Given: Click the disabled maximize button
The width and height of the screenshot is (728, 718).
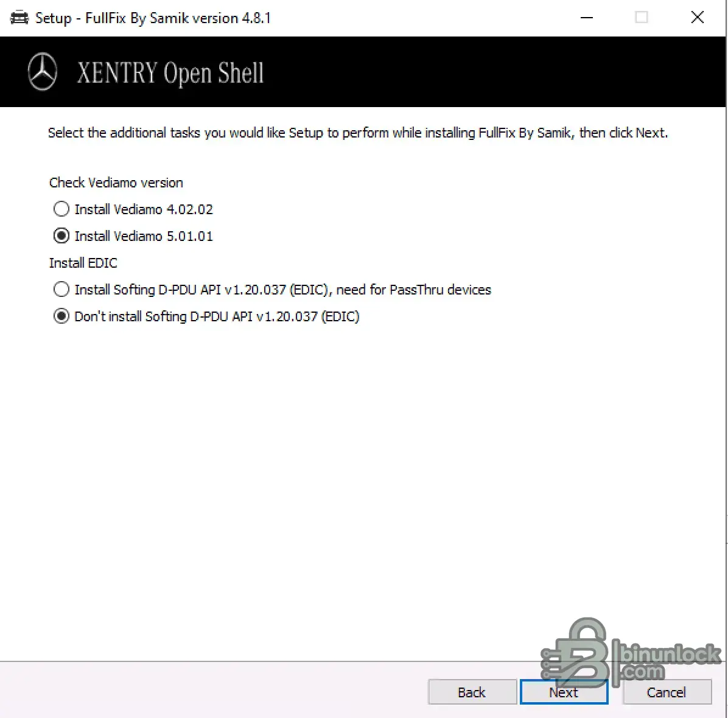Looking at the screenshot, I should point(642,18).
